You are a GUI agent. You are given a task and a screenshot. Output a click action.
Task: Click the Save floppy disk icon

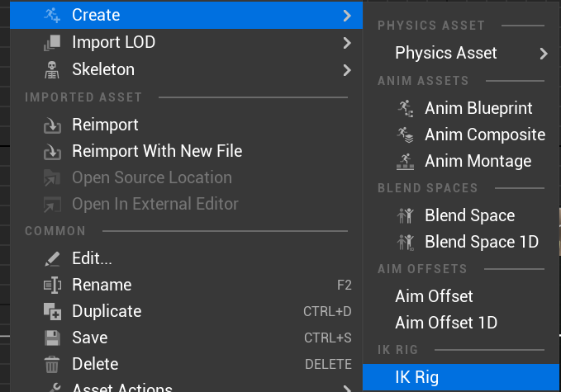(x=52, y=338)
